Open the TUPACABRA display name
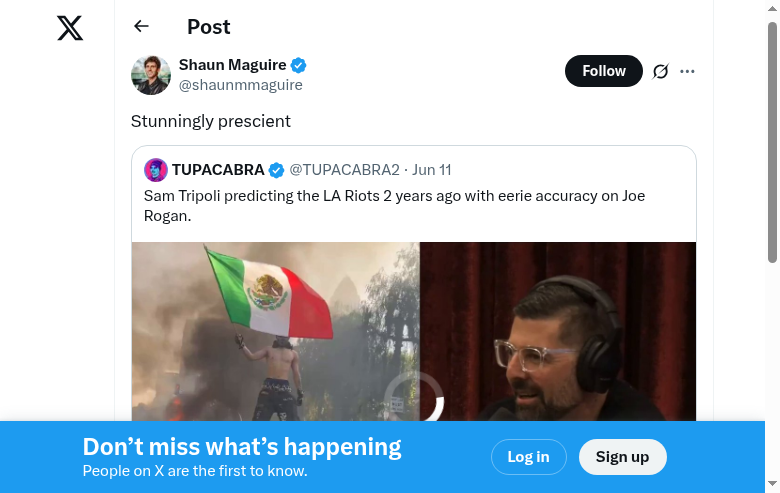 pos(218,170)
